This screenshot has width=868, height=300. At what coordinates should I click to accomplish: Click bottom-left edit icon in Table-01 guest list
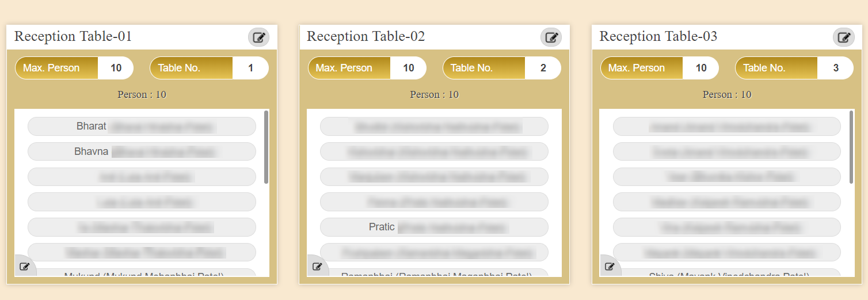25,267
